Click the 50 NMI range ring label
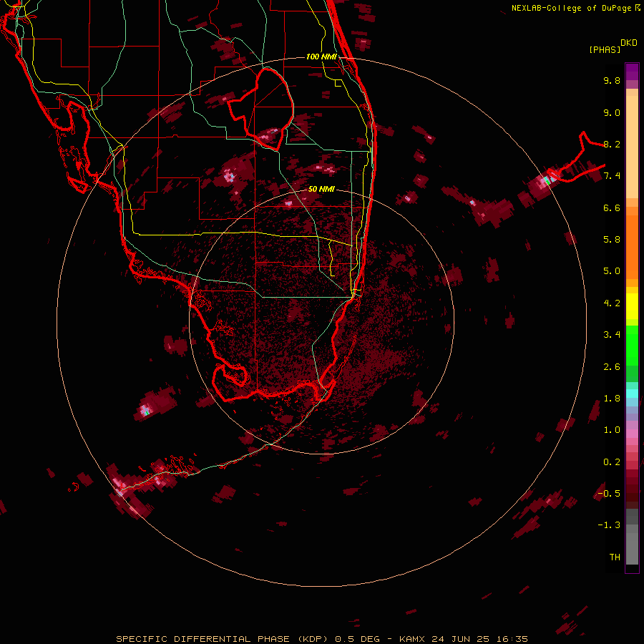Screen dimensions: 644x644 point(321,189)
